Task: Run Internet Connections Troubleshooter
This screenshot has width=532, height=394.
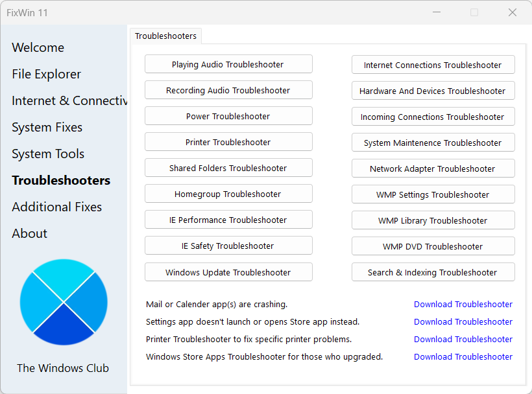Action: pos(433,65)
